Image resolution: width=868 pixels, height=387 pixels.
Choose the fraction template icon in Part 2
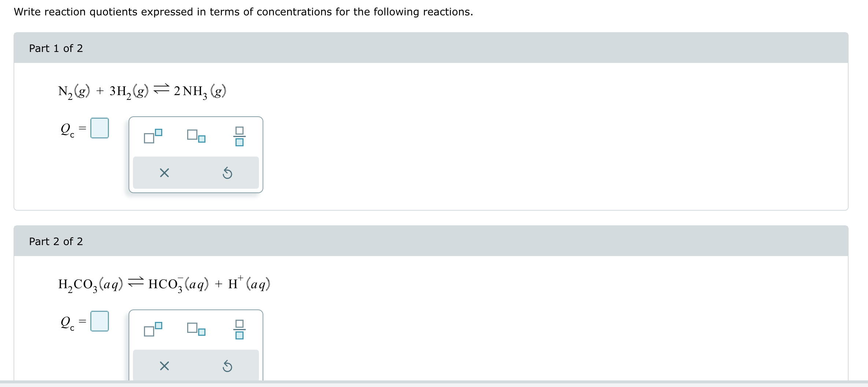(x=239, y=330)
